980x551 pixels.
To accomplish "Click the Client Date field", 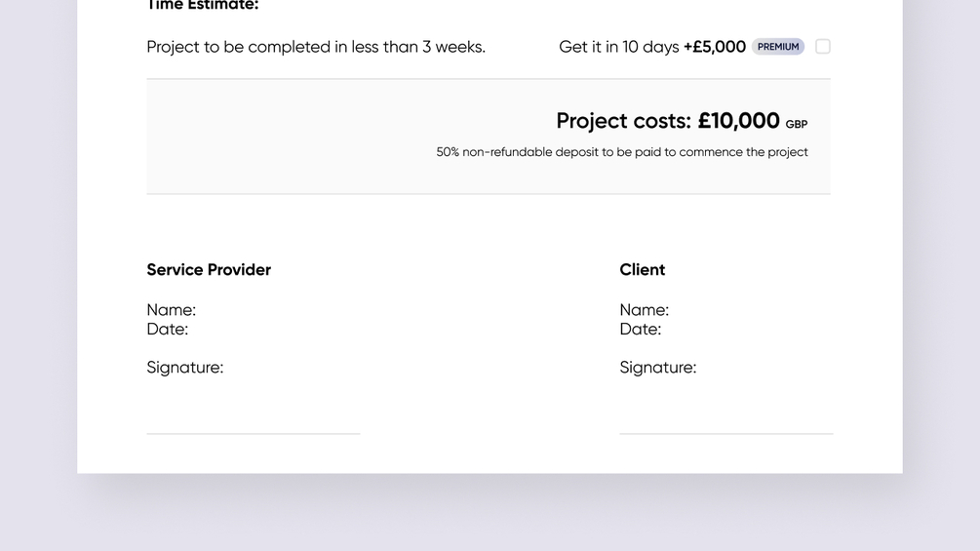I will click(641, 330).
